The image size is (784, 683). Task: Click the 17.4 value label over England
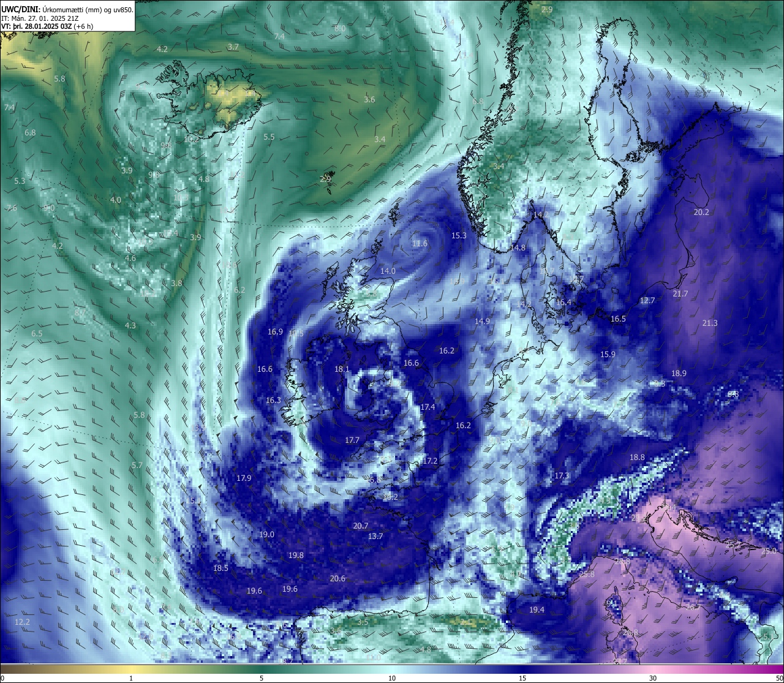point(428,407)
